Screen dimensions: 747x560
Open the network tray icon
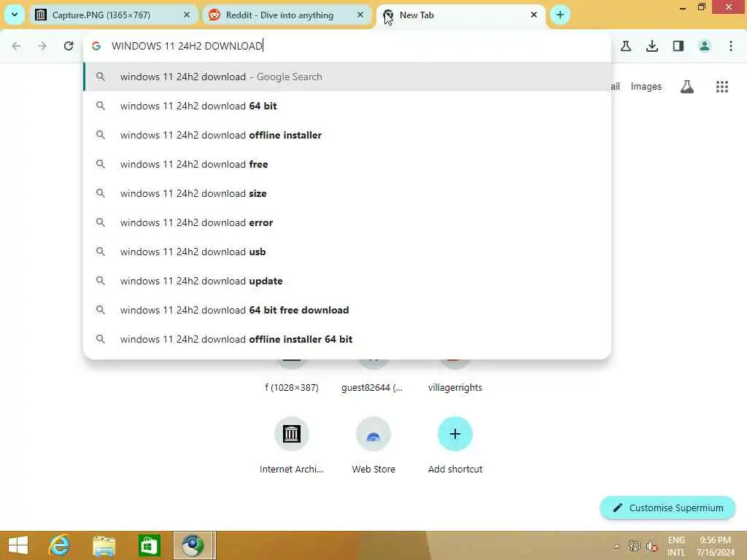(635, 546)
